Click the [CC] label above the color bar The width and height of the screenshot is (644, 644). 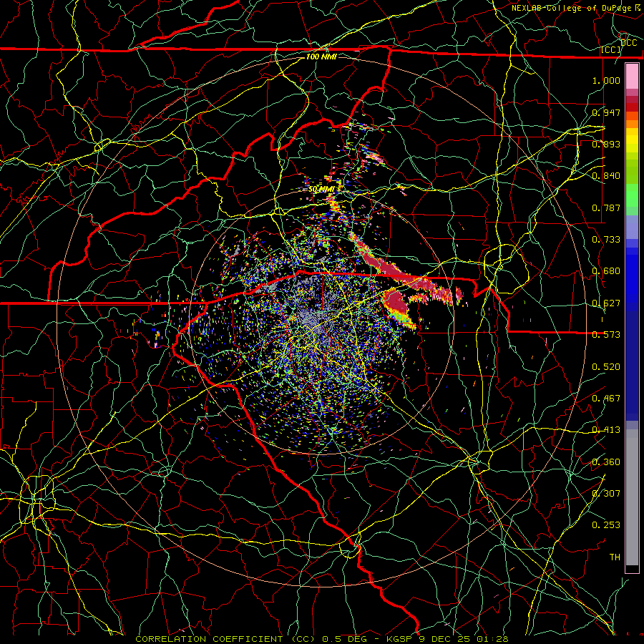click(611, 49)
